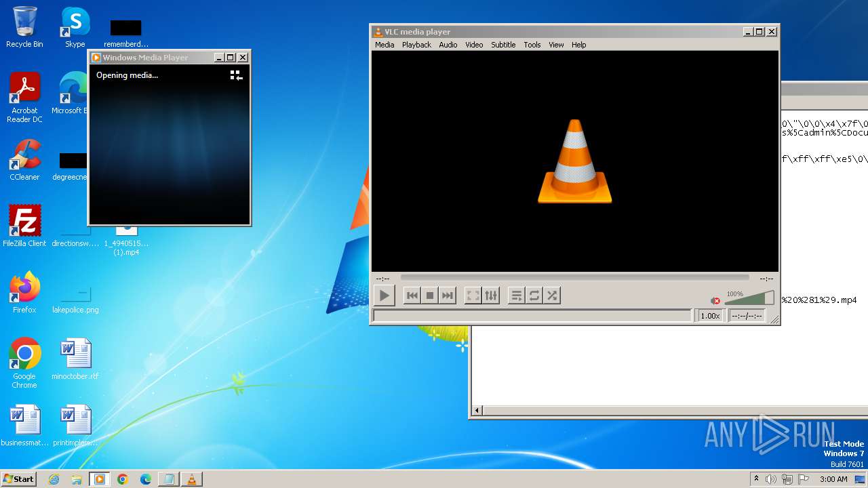Open Chrome from the taskbar
868x488 pixels.
(123, 479)
